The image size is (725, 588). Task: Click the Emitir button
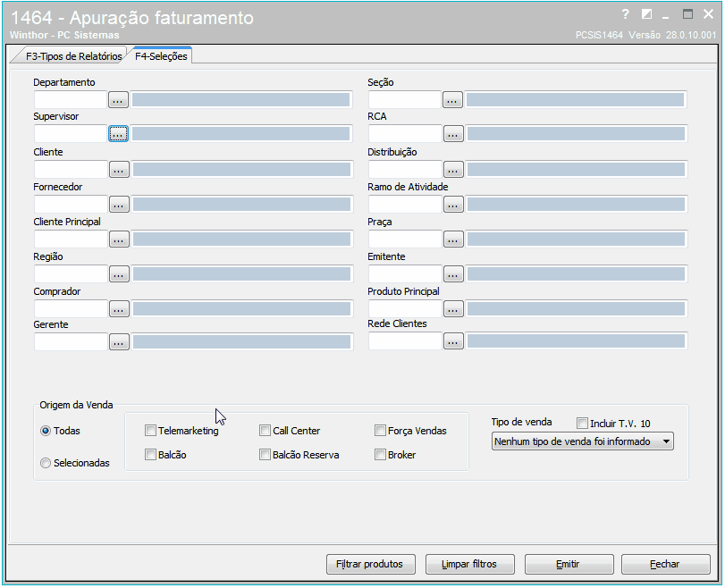[569, 565]
